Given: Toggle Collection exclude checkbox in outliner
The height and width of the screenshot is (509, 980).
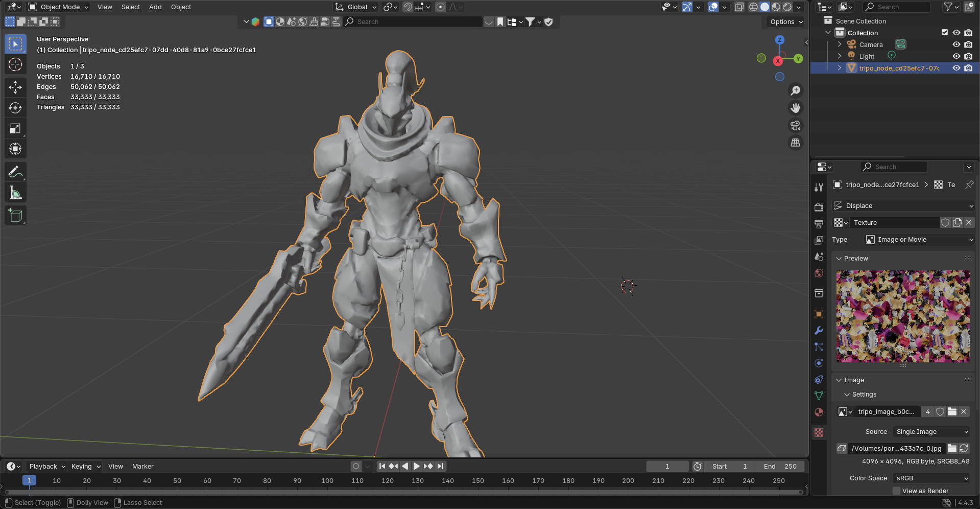Looking at the screenshot, I should pyautogui.click(x=944, y=33).
